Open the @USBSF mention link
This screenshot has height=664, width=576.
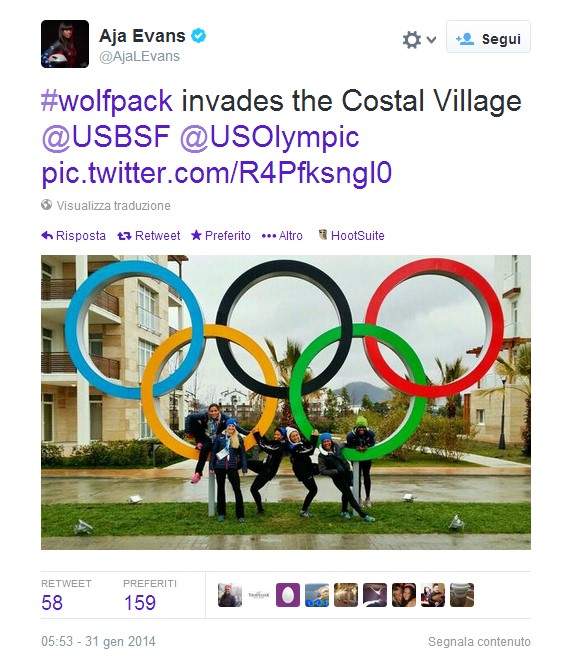(x=106, y=137)
